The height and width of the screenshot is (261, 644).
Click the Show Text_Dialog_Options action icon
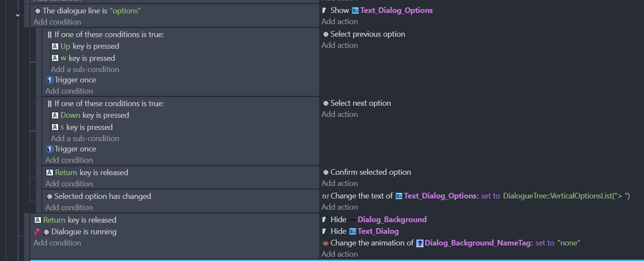pos(325,10)
